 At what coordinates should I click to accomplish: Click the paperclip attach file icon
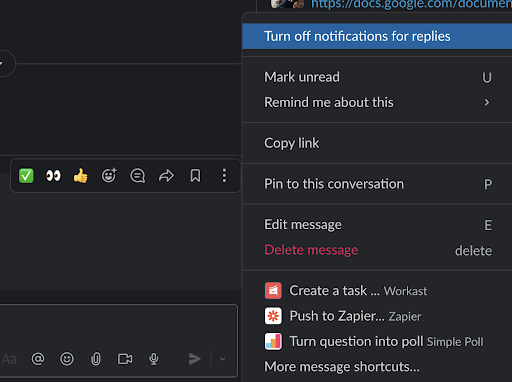(x=96, y=359)
